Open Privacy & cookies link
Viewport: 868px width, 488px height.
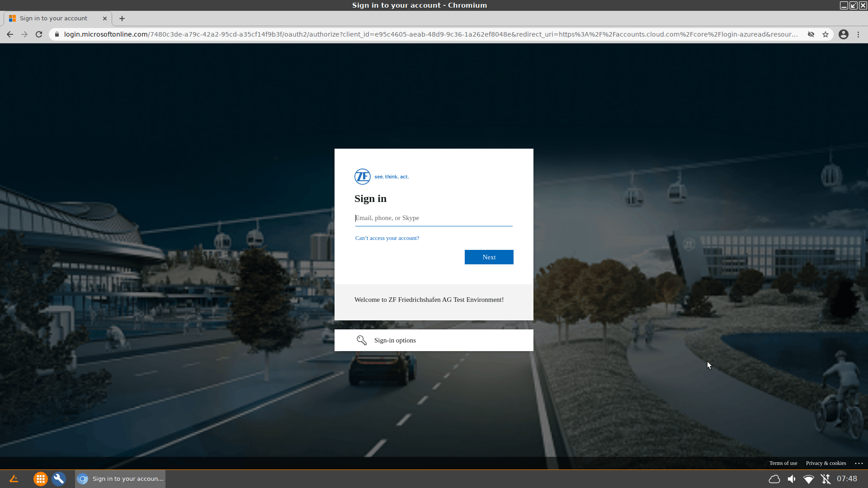pyautogui.click(x=826, y=463)
